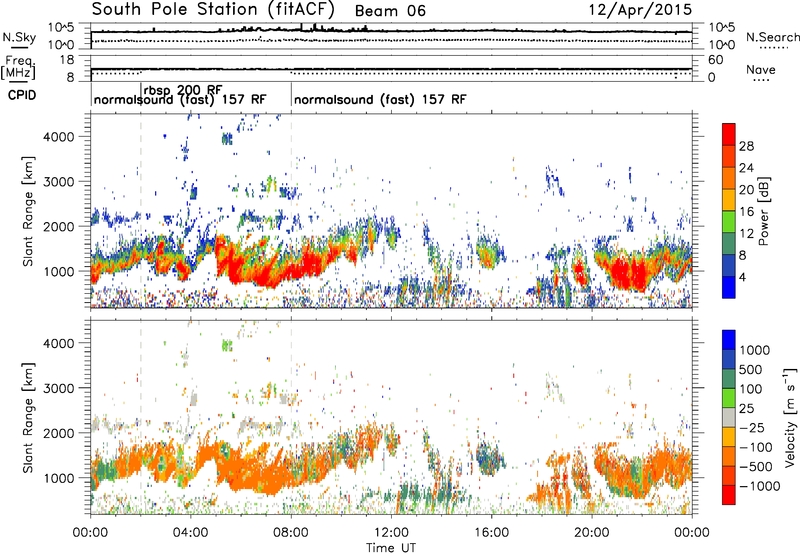Click the "Time UT" axis title
This screenshot has height=554, width=800.
coord(390,547)
